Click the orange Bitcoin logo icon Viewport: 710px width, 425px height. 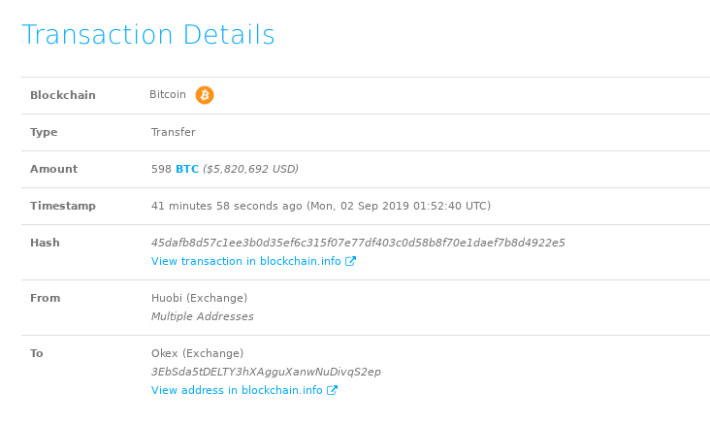(204, 95)
